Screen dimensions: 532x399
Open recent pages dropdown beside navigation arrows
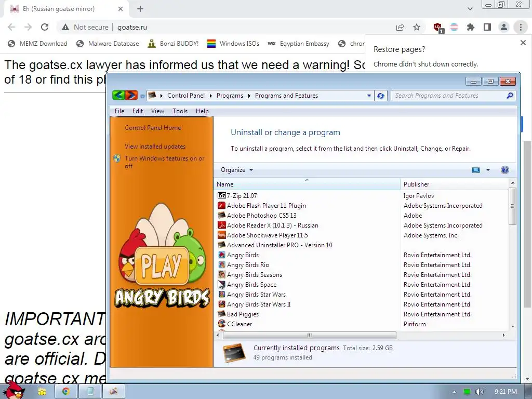tap(142, 96)
